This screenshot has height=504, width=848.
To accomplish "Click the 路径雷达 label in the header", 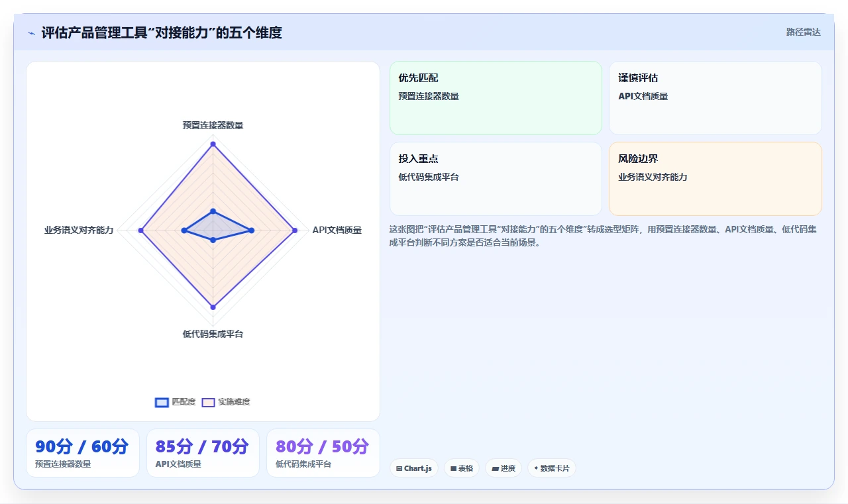I will tap(803, 32).
